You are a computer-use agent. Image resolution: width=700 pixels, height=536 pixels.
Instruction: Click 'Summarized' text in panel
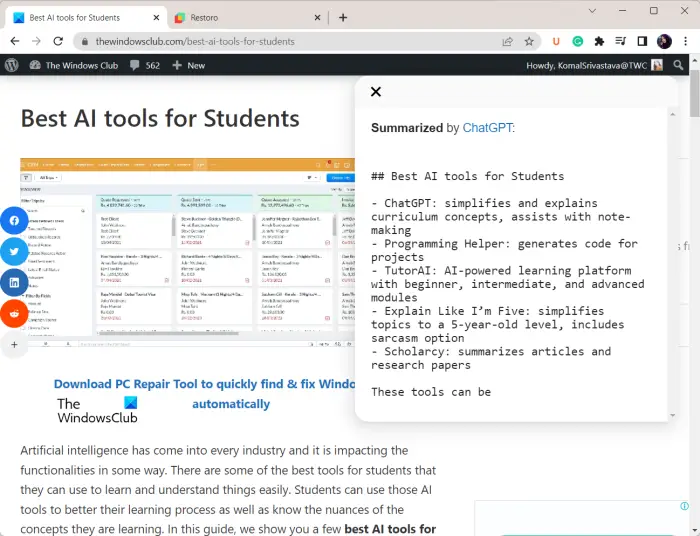[407, 128]
